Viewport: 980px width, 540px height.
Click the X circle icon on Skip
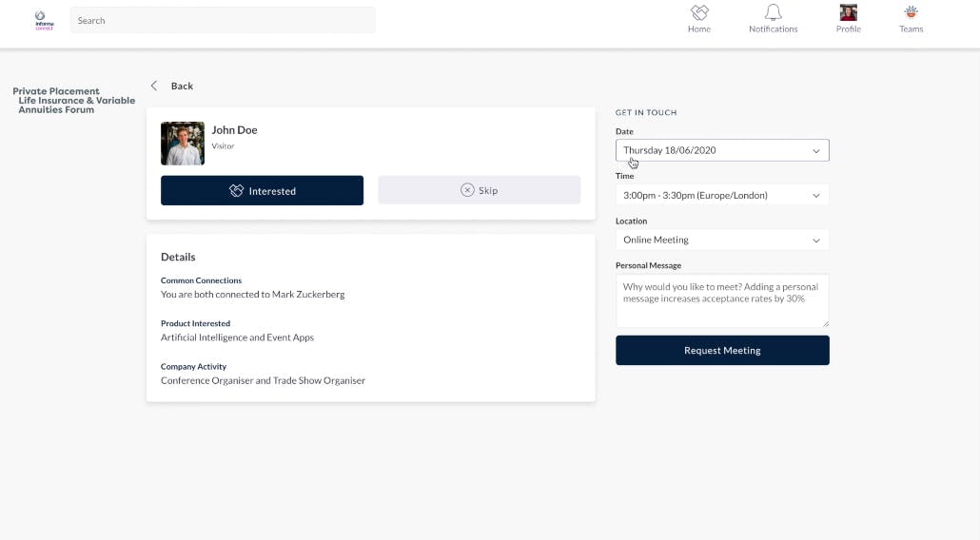(467, 190)
